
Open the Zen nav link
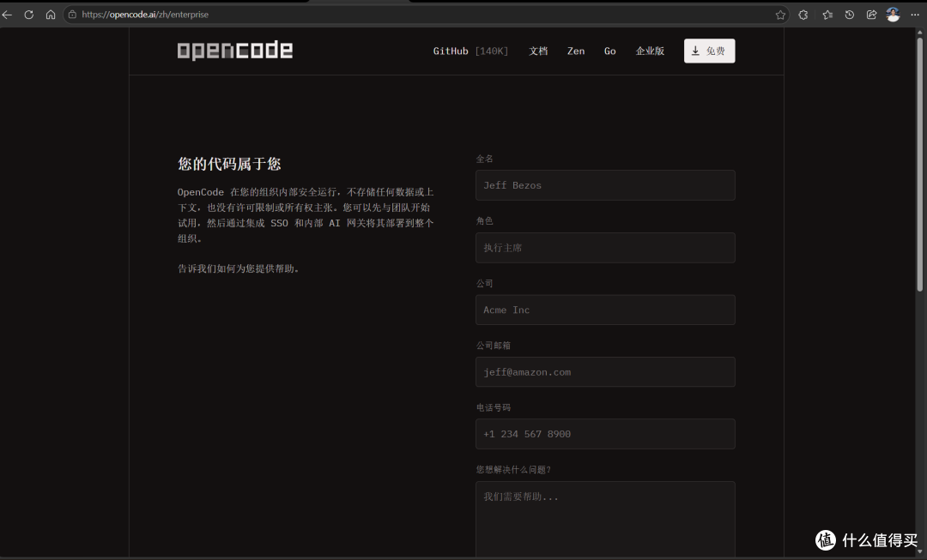[576, 51]
